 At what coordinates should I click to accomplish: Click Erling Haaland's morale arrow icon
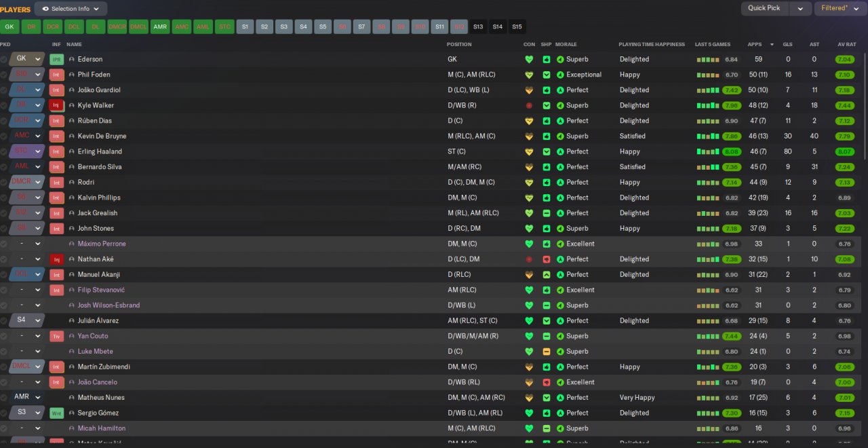tap(560, 151)
